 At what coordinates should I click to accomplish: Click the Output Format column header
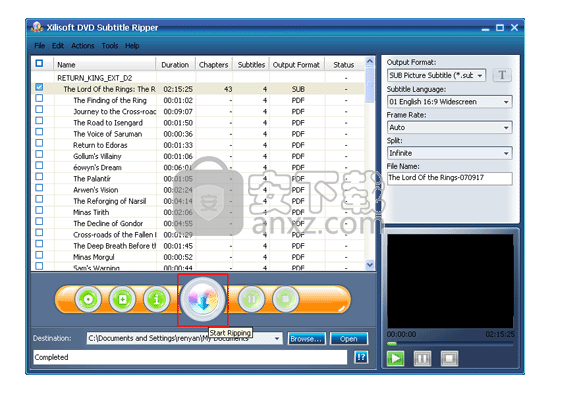click(x=296, y=65)
